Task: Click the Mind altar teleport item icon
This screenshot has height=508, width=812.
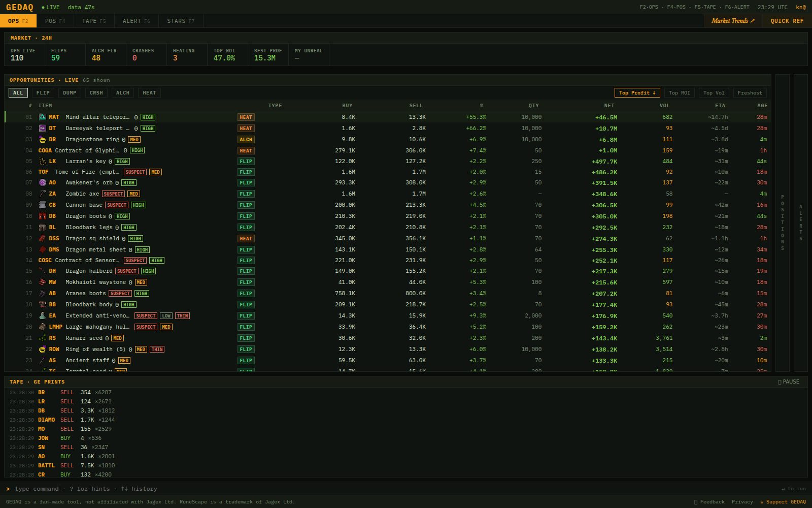Action: click(x=43, y=117)
